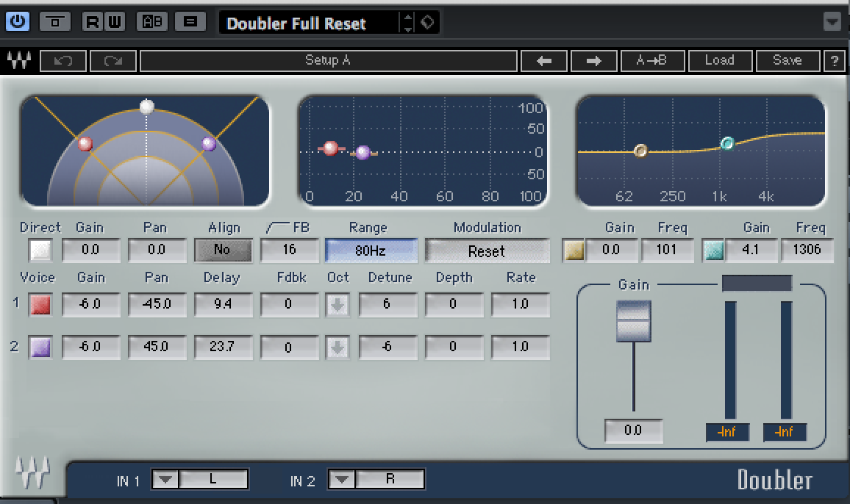850x504 pixels.
Task: Click the low EQ Freq 101 field
Action: (667, 250)
